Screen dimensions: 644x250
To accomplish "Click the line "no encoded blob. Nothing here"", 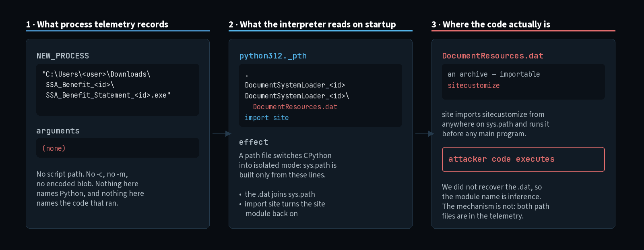I will click(87, 184).
